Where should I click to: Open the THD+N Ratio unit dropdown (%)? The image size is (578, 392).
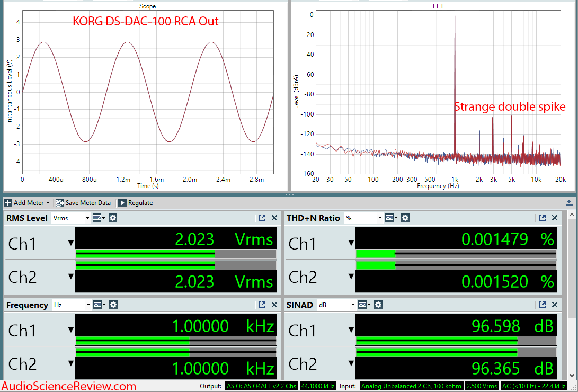click(363, 218)
